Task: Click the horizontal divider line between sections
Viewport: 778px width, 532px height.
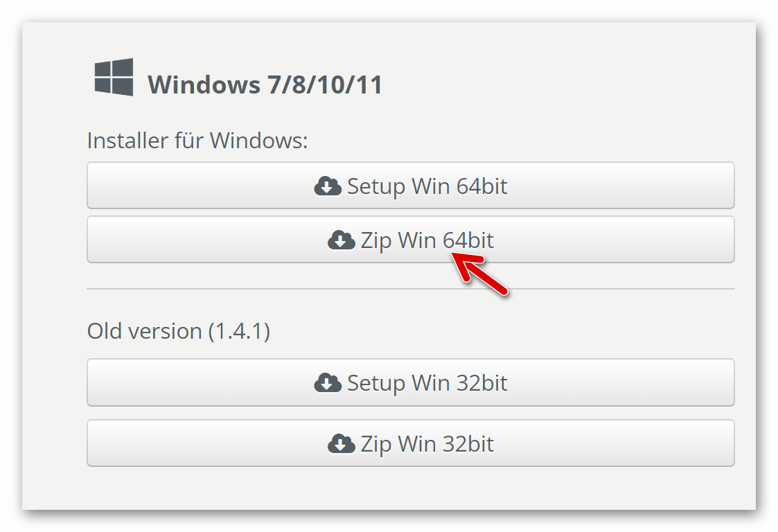Action: coord(410,289)
